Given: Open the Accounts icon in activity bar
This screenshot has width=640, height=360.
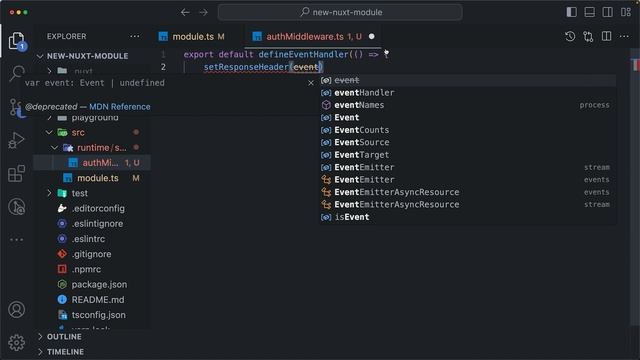Looking at the screenshot, I should 16,310.
